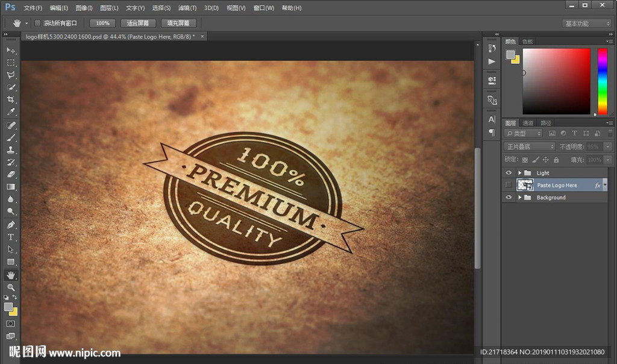Activate the Zoom tool in toolbar

click(11, 287)
